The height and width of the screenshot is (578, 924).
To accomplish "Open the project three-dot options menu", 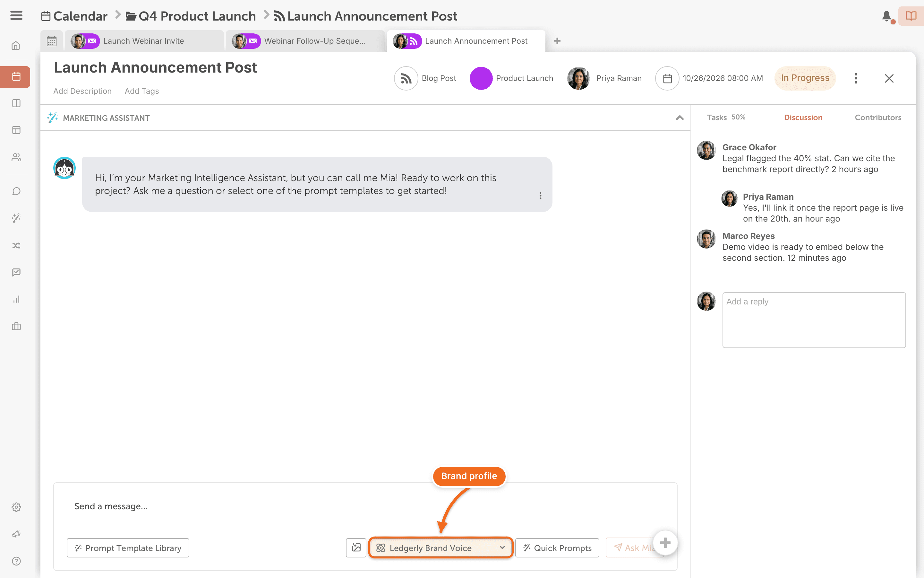I will [x=856, y=78].
